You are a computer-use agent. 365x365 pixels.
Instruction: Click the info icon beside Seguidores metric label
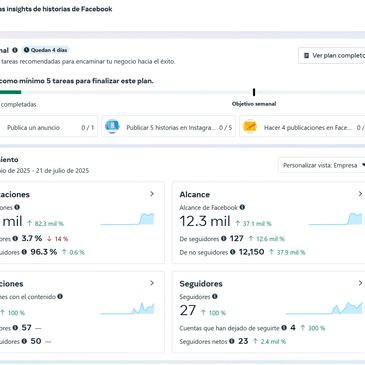(x=215, y=296)
